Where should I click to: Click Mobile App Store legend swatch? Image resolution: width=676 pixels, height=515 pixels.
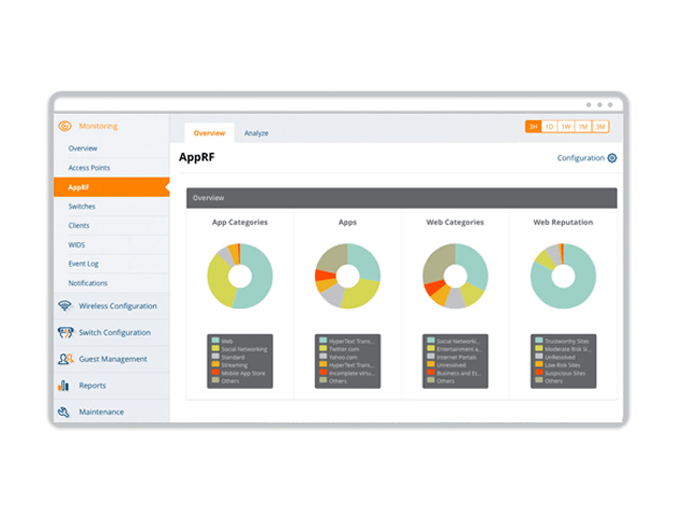(x=216, y=372)
